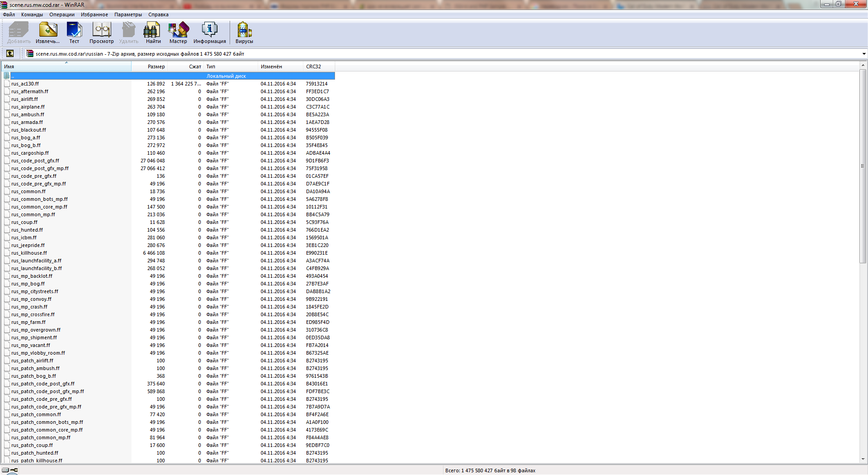Click the scrollbar down arrow
This screenshot has width=868, height=475.
coord(863,459)
